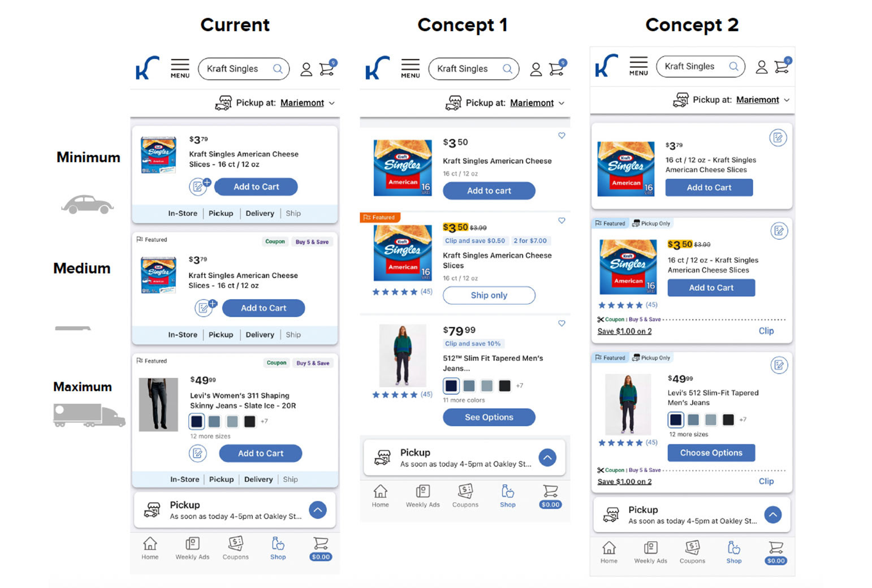Click the Kraft Singles search field in Concept 2
This screenshot has height=588, width=872.
pyautogui.click(x=694, y=67)
